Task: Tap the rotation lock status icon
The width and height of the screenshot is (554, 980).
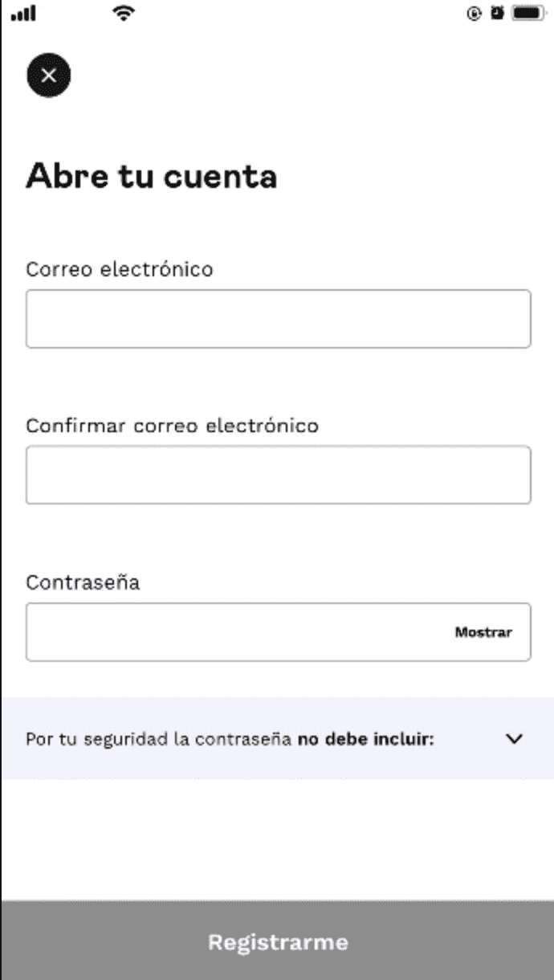Action: (475, 14)
